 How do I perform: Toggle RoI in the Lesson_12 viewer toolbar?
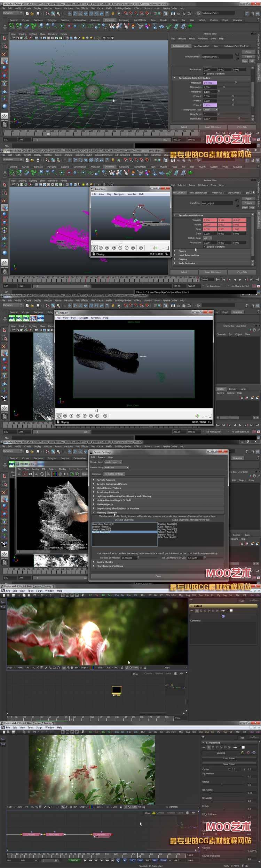109,668
